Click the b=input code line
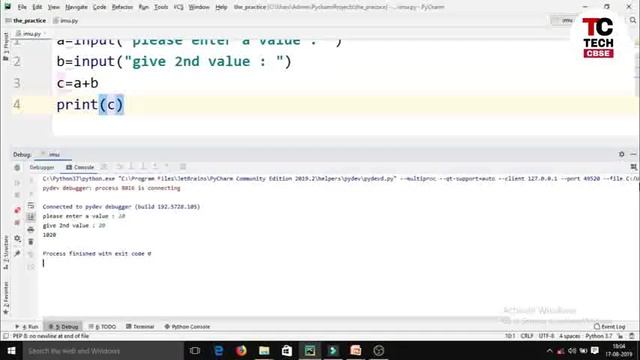Viewport: 640px width, 360px height. click(174, 62)
